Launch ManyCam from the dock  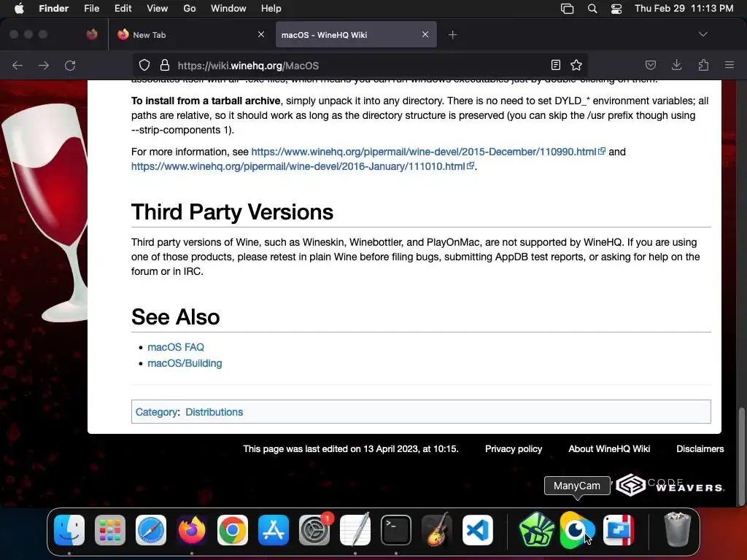click(578, 530)
